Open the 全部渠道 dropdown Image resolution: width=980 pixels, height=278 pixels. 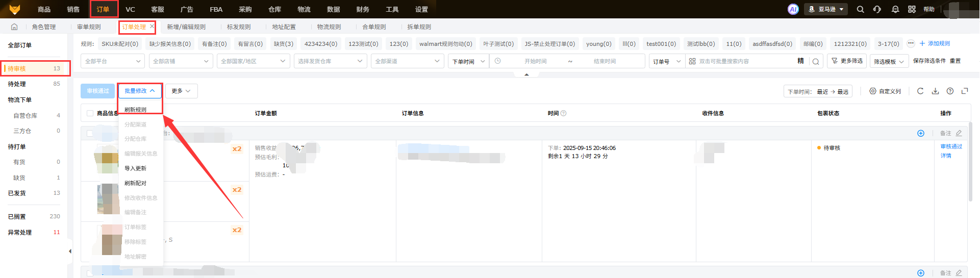coord(408,61)
